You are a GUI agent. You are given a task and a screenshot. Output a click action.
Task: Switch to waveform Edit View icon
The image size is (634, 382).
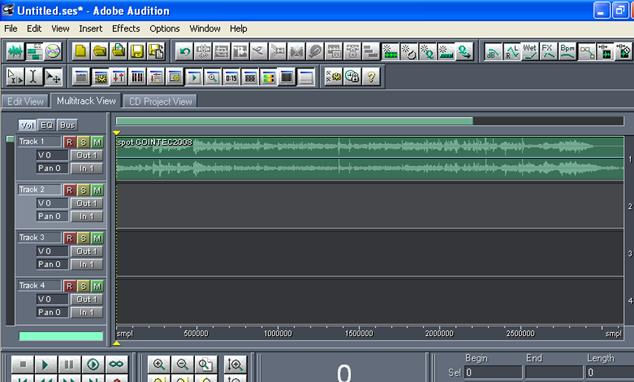15,51
